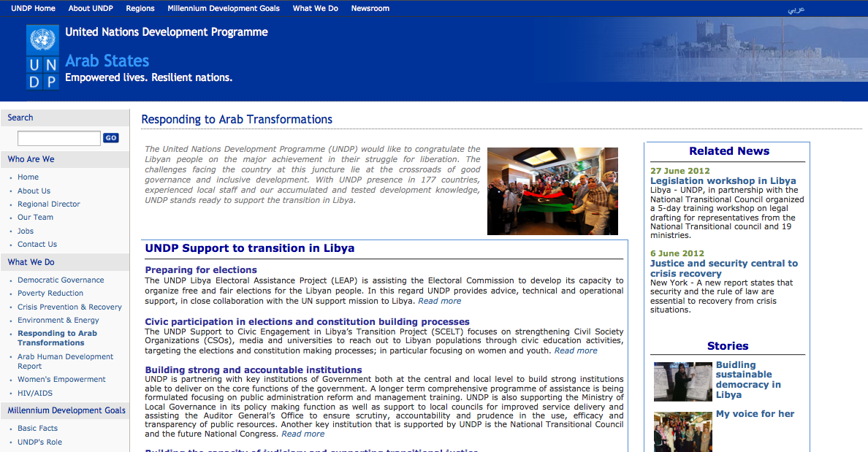Image resolution: width=868 pixels, height=452 pixels.
Task: Click My voice for her thumbnail
Action: click(x=683, y=432)
